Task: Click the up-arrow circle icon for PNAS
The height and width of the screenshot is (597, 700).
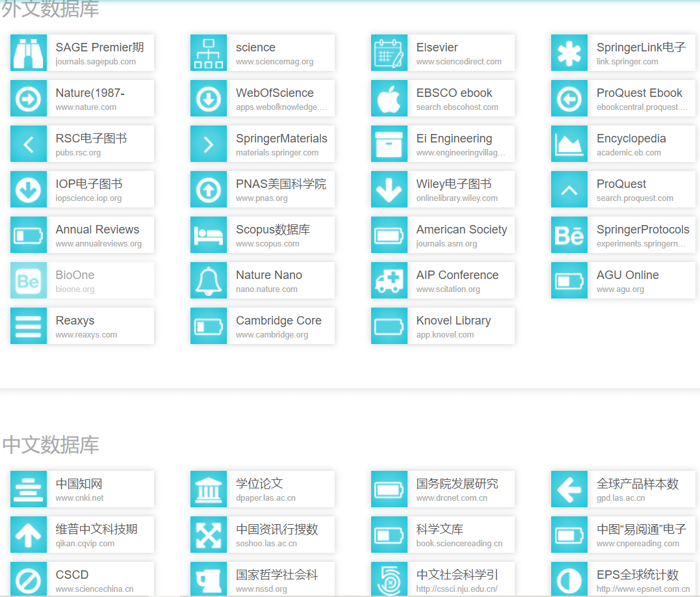Action: pos(209,189)
